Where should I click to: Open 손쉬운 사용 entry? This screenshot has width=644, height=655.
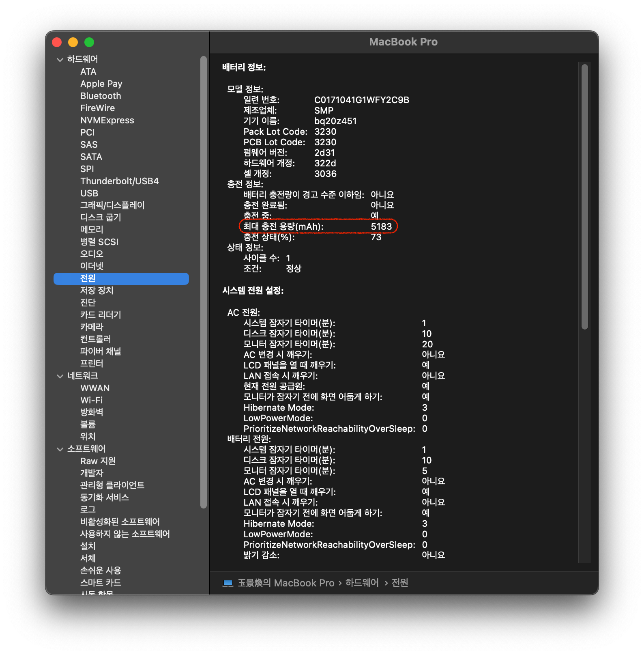click(x=101, y=571)
